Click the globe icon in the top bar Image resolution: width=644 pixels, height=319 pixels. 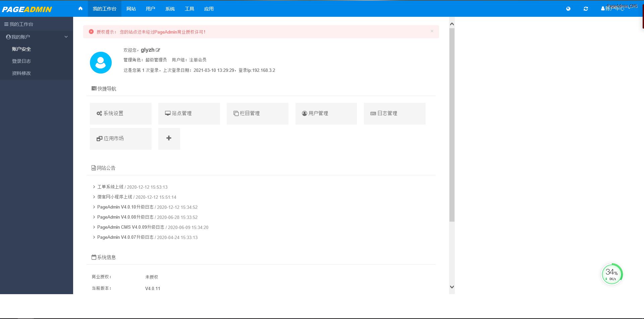[568, 9]
